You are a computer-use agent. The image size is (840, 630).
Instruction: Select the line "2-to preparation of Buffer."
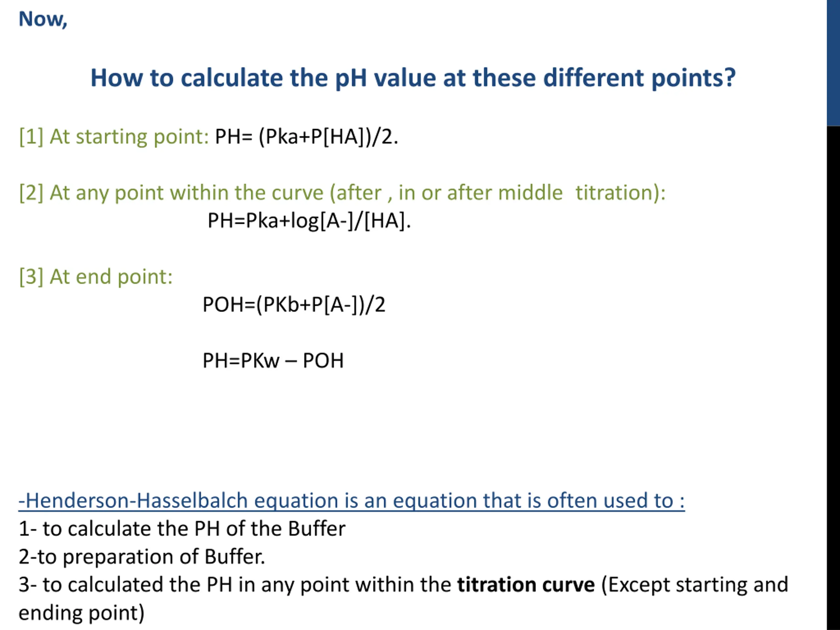tap(142, 557)
